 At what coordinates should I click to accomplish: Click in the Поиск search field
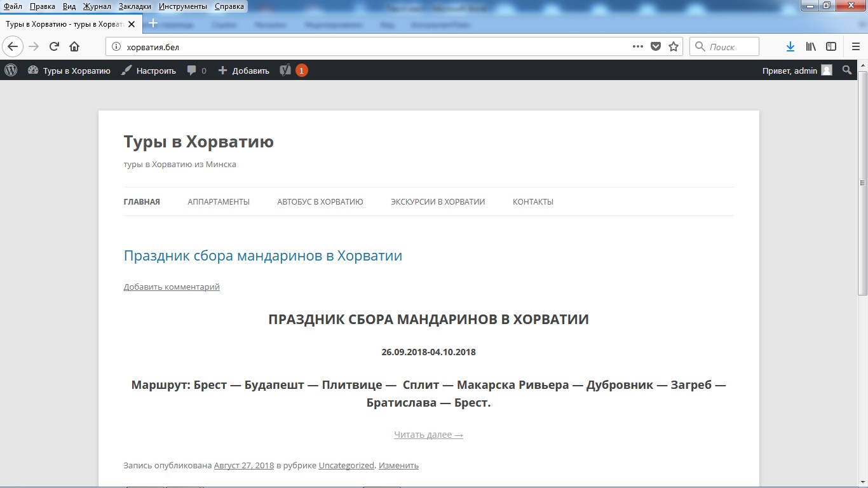731,46
